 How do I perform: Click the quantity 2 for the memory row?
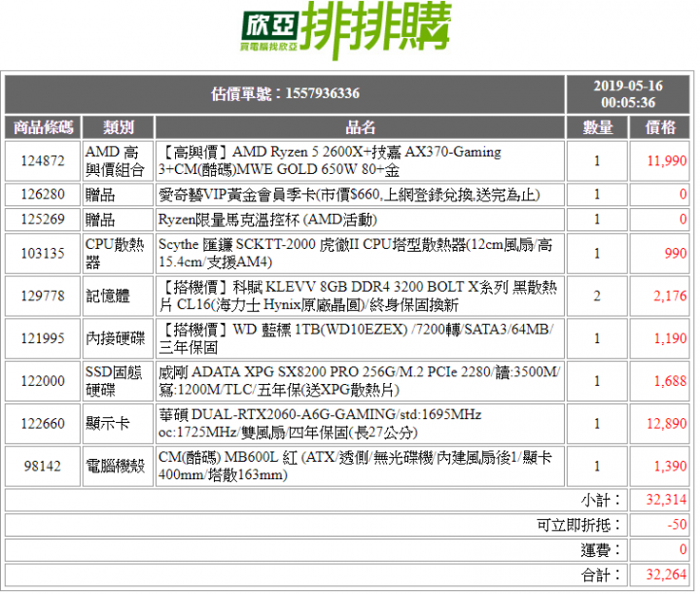pyautogui.click(x=597, y=296)
